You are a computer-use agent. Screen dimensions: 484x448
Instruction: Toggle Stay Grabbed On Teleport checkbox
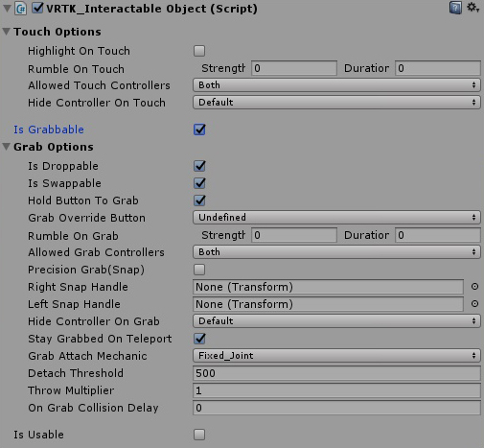point(199,339)
